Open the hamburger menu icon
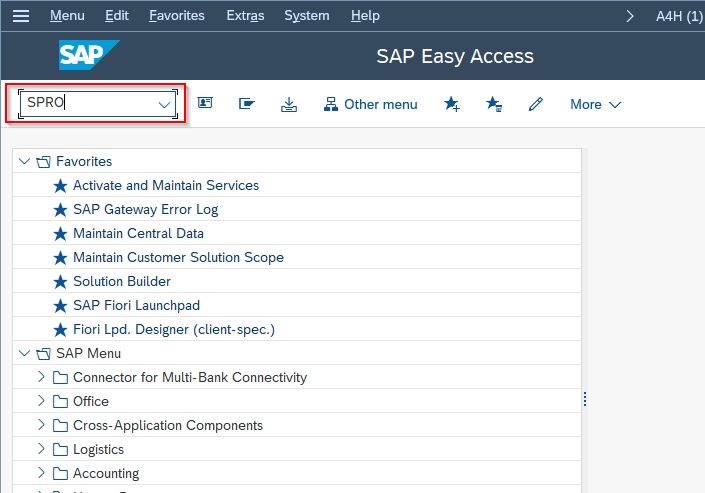Screen dimensions: 705x493 tap(21, 16)
